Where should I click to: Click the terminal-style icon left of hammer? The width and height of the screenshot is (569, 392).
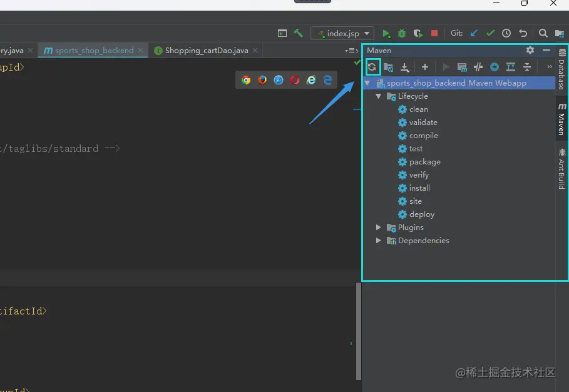tap(282, 33)
